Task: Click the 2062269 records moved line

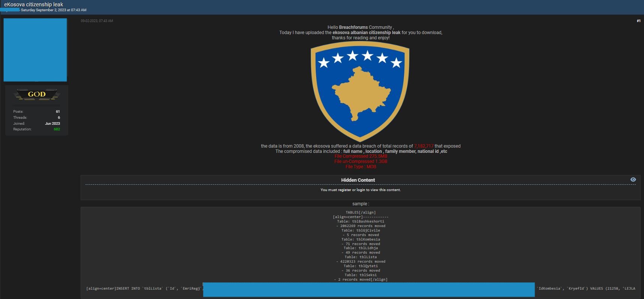Action: pyautogui.click(x=361, y=226)
